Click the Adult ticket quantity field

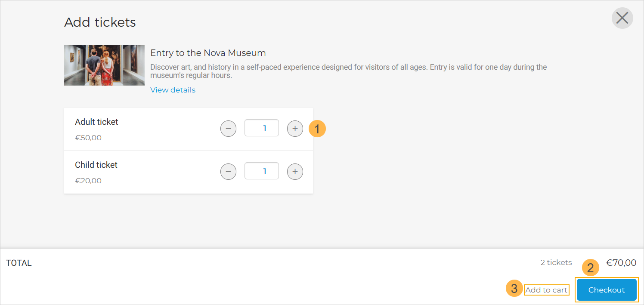pyautogui.click(x=262, y=128)
